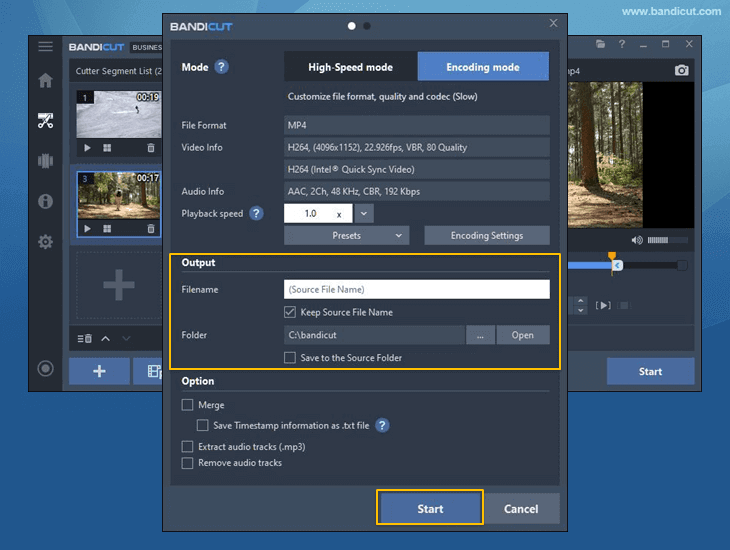The width and height of the screenshot is (730, 550).
Task: Click the large plus placeholder to add segment
Action: pos(119,285)
